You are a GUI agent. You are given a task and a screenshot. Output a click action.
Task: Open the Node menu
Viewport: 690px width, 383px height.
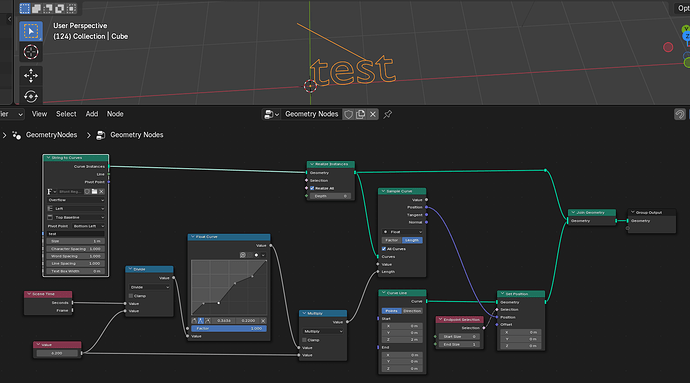pos(115,114)
